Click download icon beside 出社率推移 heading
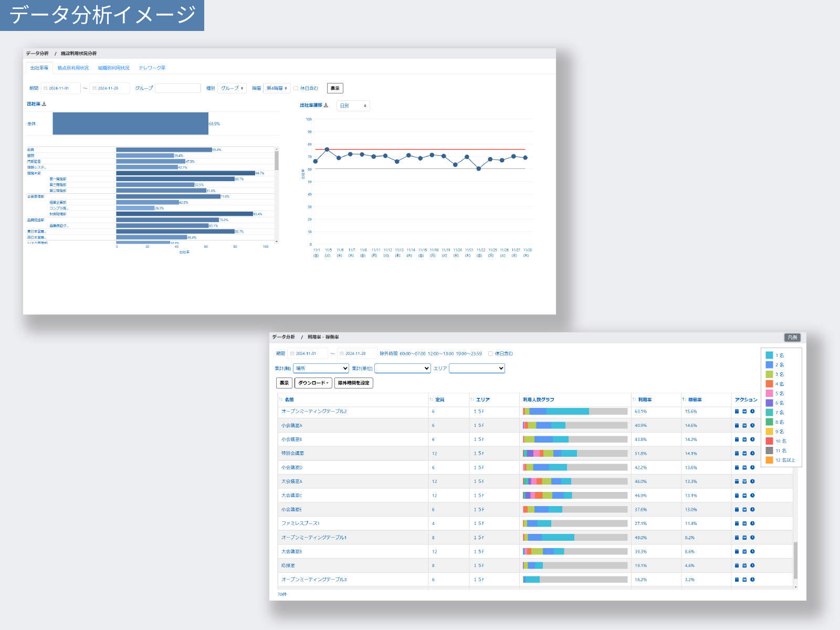Viewport: 840px width, 630px height. pyautogui.click(x=326, y=106)
